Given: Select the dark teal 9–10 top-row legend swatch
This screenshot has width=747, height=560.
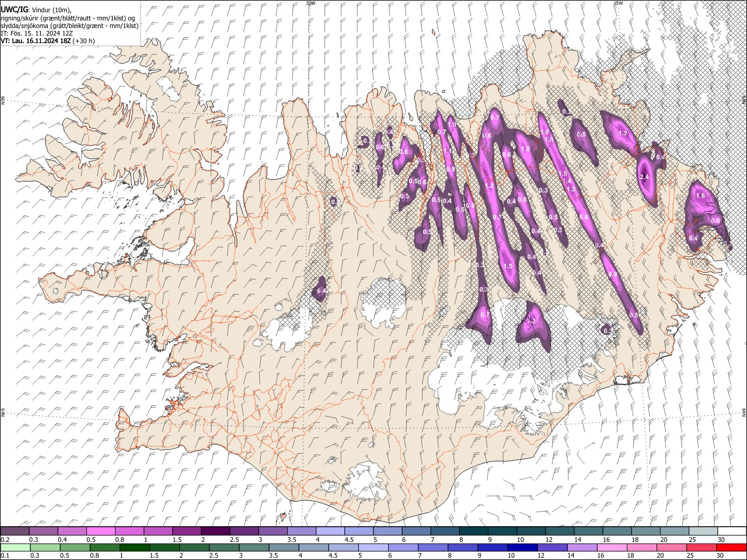Looking at the screenshot, I should pos(502,531).
